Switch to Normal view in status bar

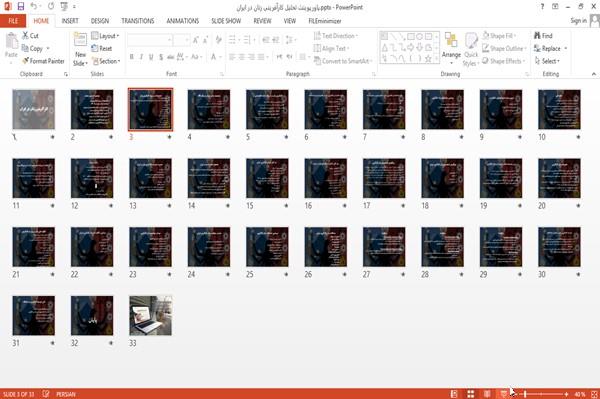tap(454, 394)
